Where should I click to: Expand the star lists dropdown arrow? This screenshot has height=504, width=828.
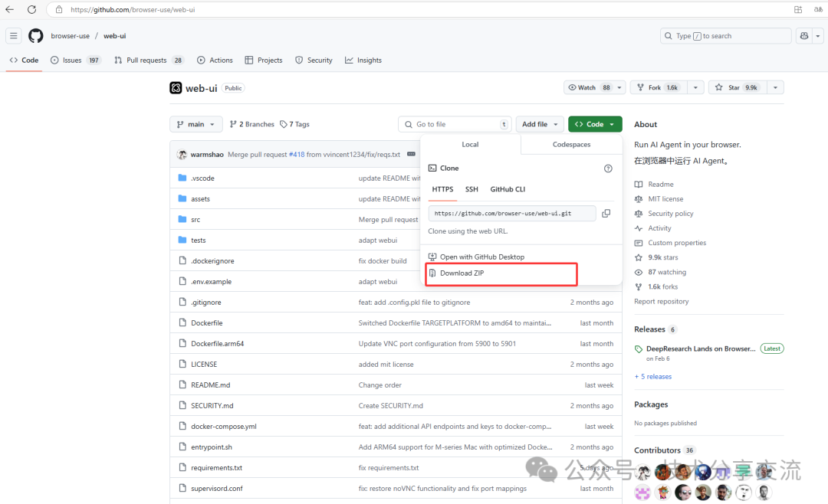[775, 88]
